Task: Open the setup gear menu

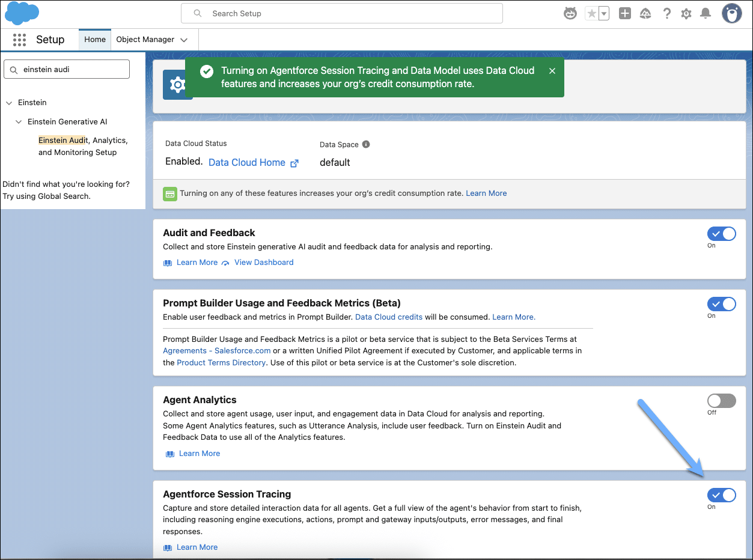Action: (x=686, y=13)
